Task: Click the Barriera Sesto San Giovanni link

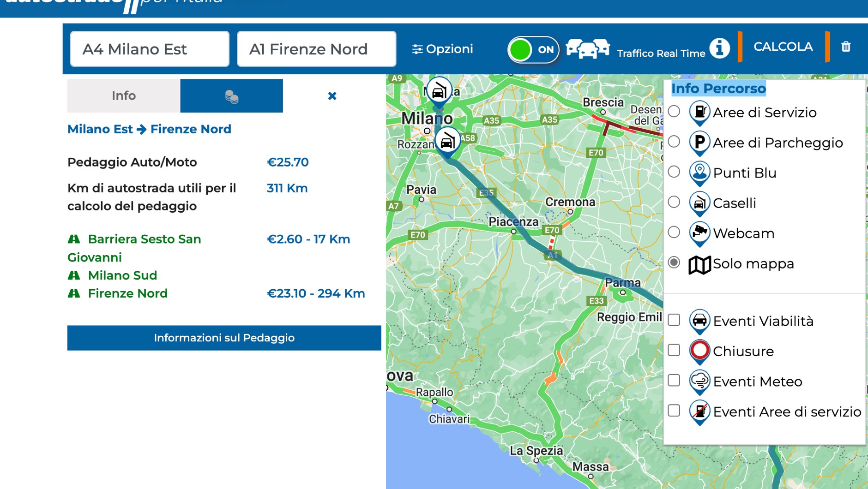Action: 134,248
